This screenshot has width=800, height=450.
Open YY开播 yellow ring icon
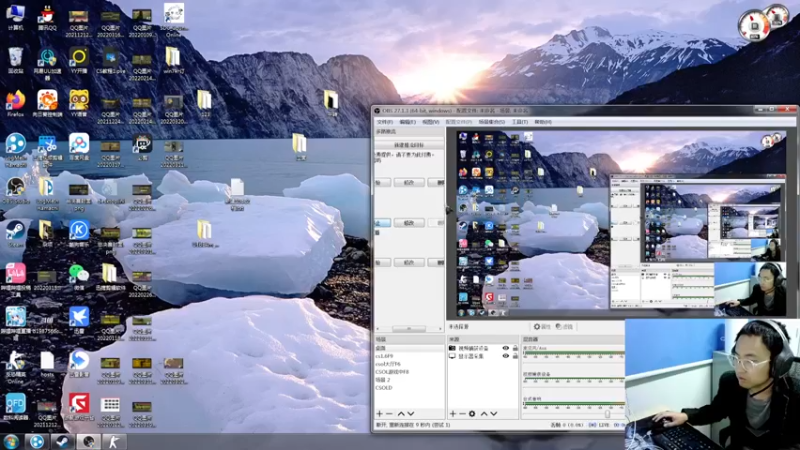click(79, 60)
